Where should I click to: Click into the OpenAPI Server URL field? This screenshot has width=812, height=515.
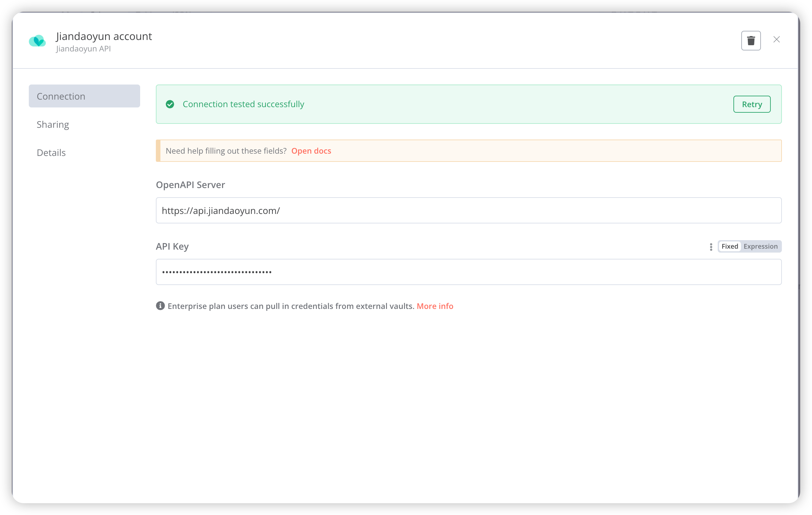(469, 210)
